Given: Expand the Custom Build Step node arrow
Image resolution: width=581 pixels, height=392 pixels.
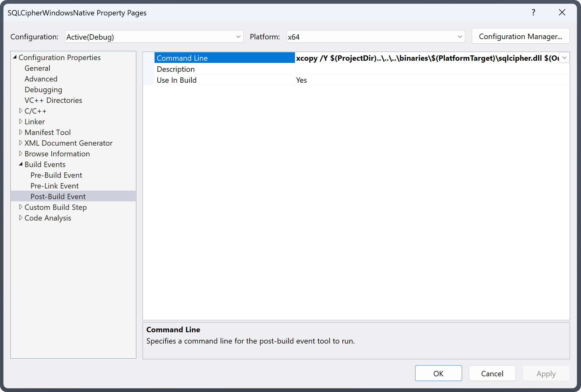Looking at the screenshot, I should coord(21,207).
